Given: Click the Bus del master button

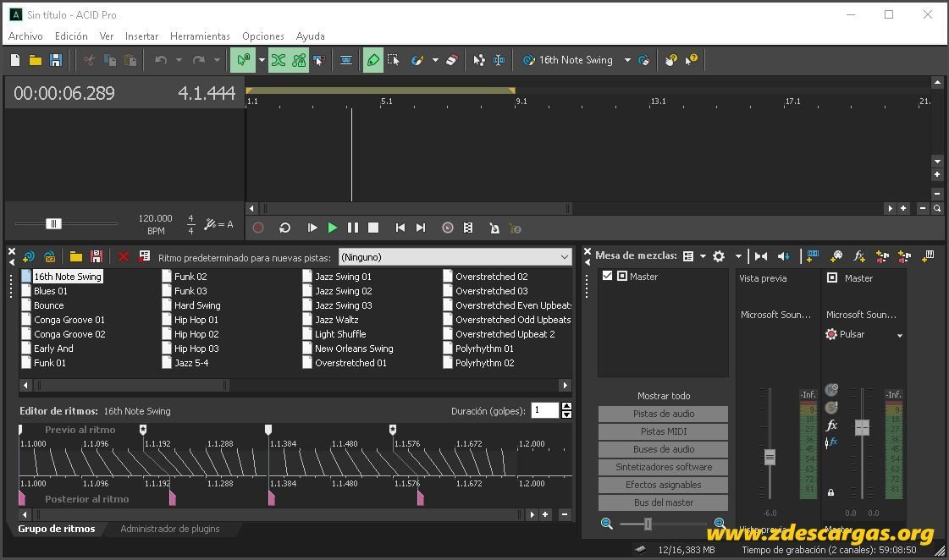Looking at the screenshot, I should (664, 502).
